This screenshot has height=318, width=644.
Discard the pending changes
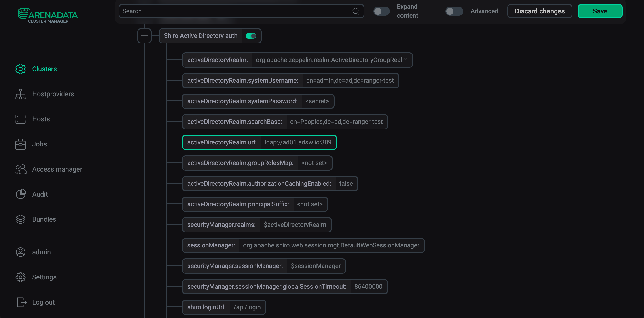[540, 11]
